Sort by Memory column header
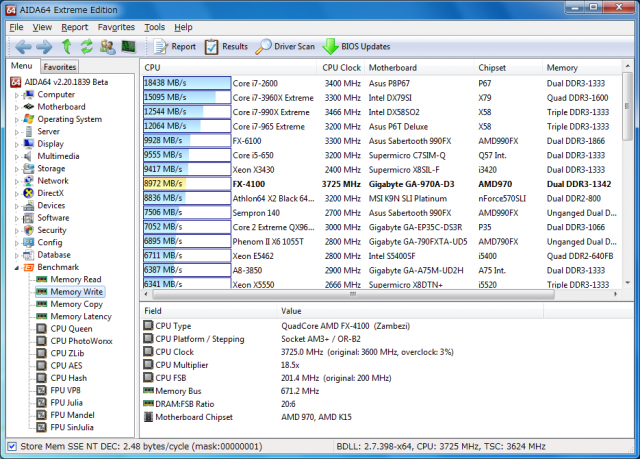 coord(582,68)
